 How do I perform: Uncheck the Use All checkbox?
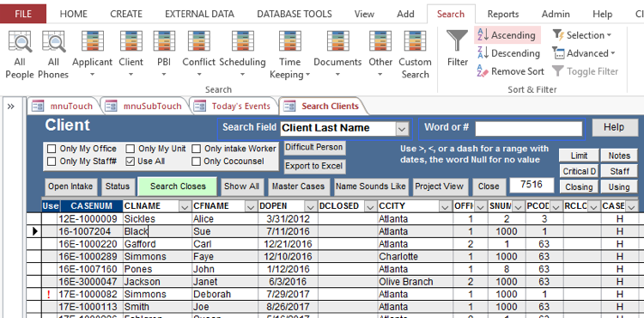click(131, 162)
